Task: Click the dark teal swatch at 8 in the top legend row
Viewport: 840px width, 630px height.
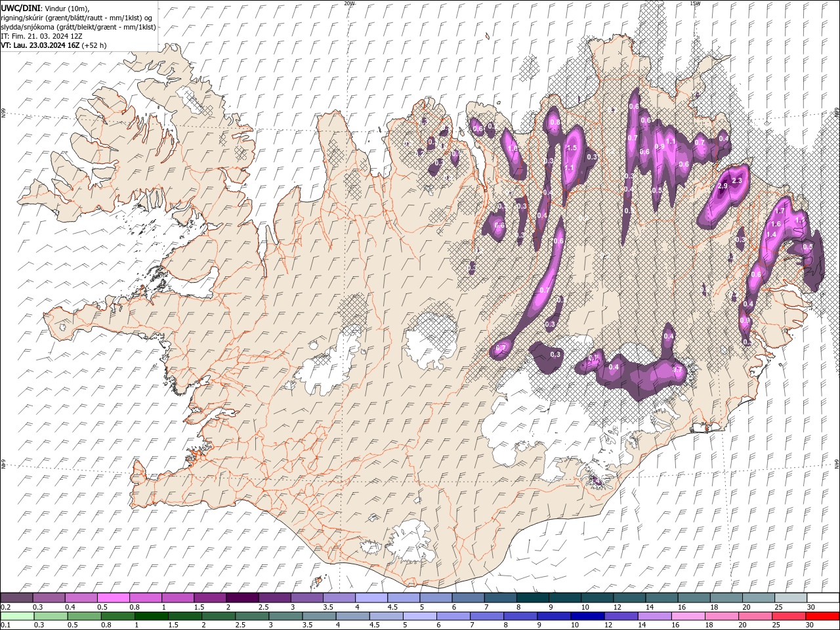Action: pos(532,598)
